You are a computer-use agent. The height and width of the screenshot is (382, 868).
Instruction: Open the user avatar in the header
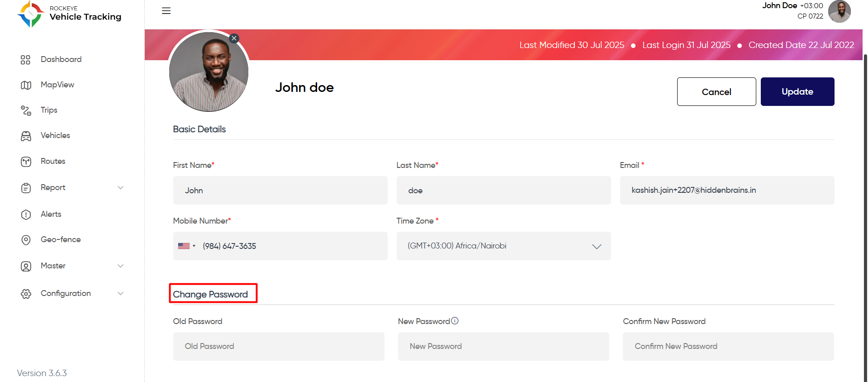839,11
